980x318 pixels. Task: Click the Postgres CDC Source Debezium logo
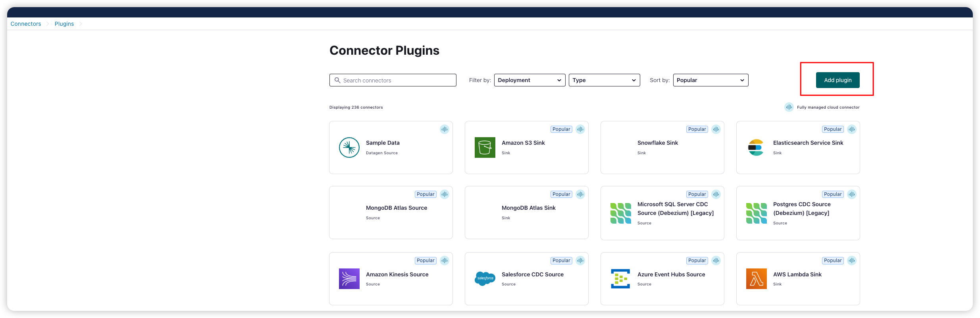click(x=757, y=213)
